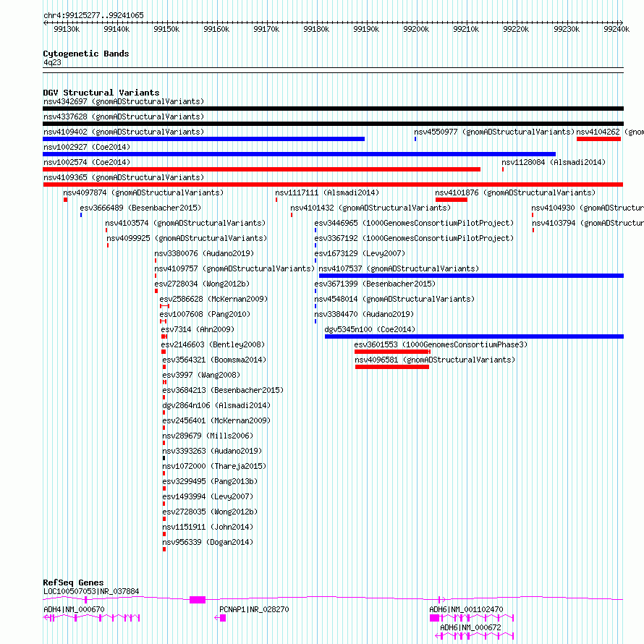Click the blue bar under dgv5345n100
The image size is (644, 644).
click(x=475, y=336)
